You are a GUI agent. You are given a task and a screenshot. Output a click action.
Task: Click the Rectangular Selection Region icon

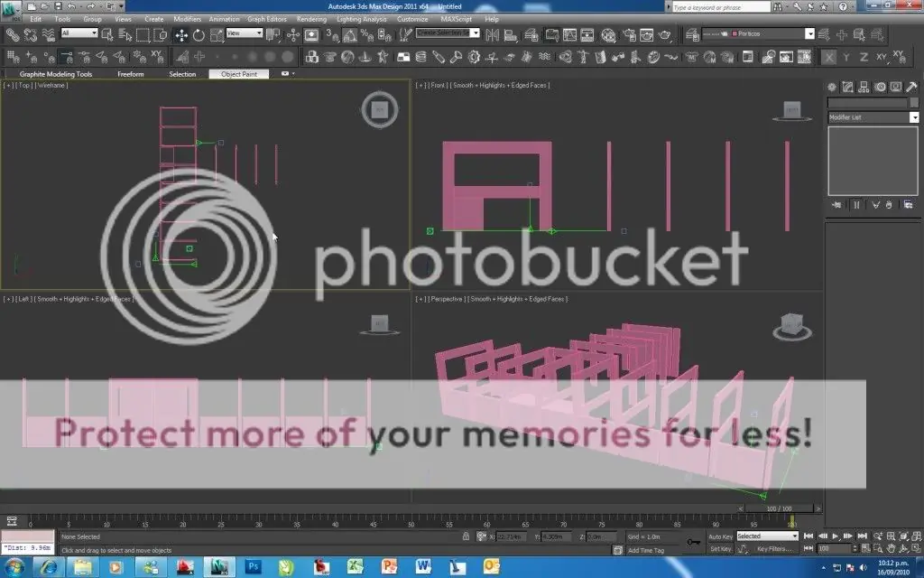pos(143,35)
